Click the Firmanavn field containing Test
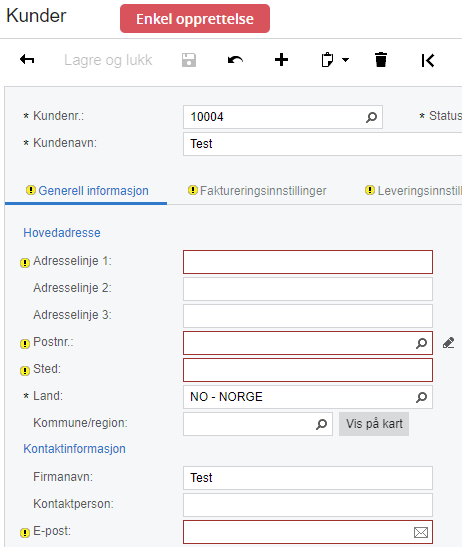Viewport: 462px width, 547px height. (x=308, y=478)
